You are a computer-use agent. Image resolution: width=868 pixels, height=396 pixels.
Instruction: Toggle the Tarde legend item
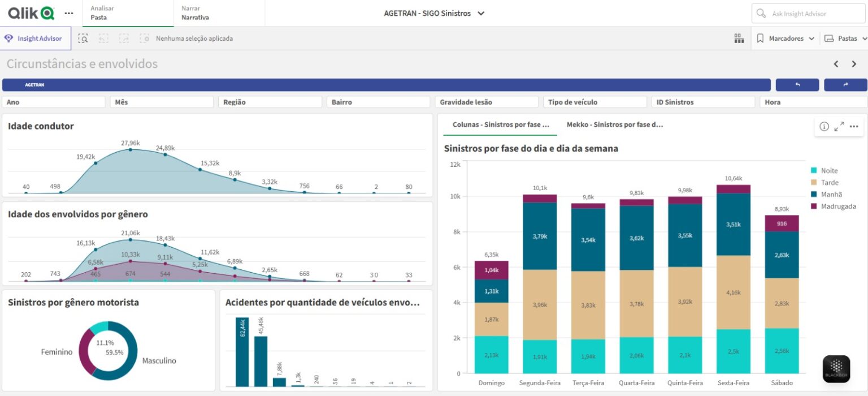[830, 182]
